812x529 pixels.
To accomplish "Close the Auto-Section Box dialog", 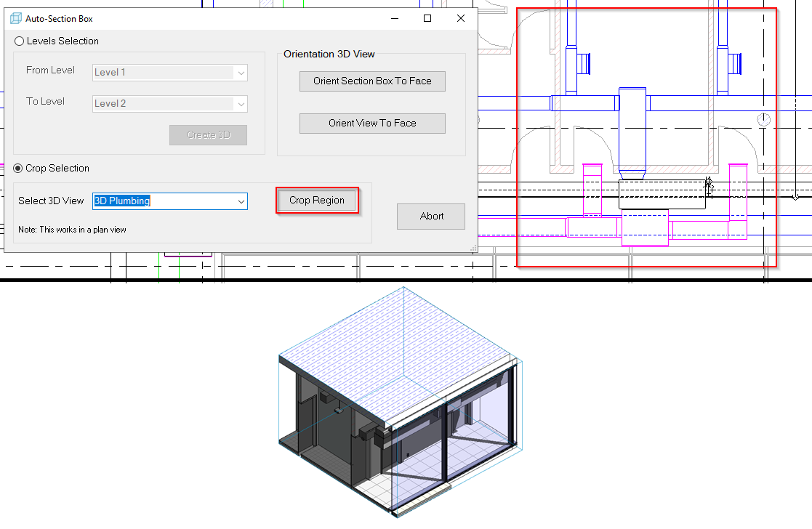I will coord(460,19).
